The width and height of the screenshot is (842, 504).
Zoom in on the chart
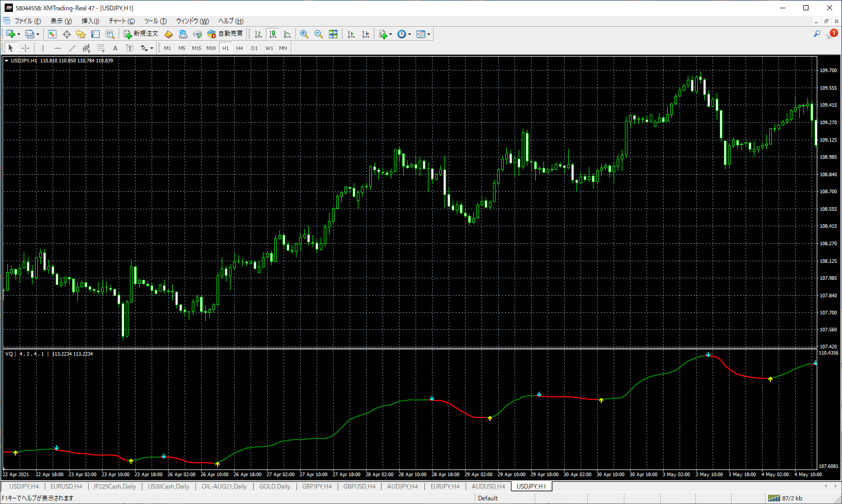[304, 33]
